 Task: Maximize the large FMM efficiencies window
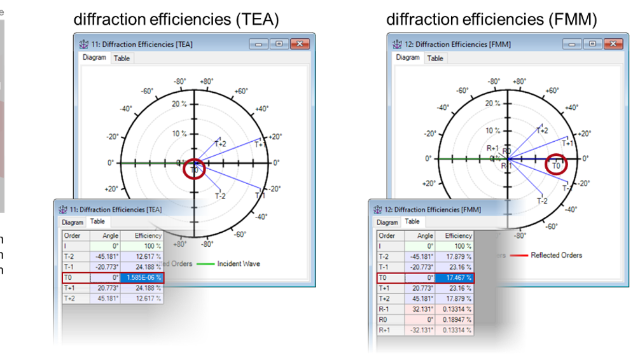pos(592,44)
